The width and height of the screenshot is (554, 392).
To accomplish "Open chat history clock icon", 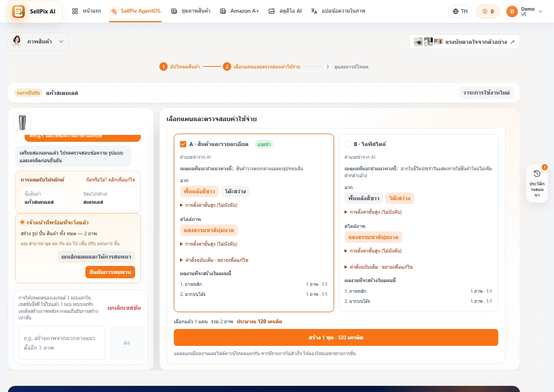I will pyautogui.click(x=537, y=174).
